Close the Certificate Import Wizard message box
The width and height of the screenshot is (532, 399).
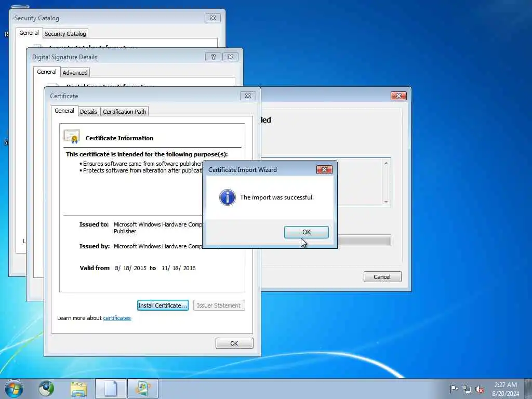pos(324,170)
